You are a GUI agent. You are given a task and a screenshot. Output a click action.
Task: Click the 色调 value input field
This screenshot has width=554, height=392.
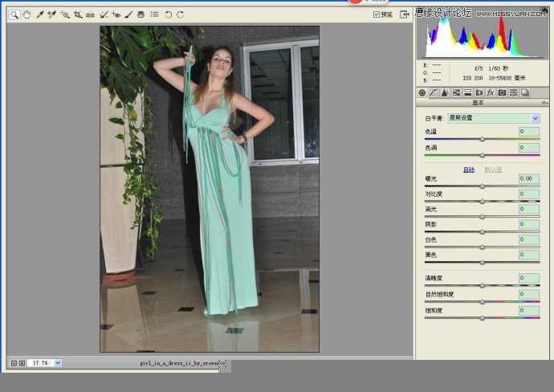pos(529,148)
